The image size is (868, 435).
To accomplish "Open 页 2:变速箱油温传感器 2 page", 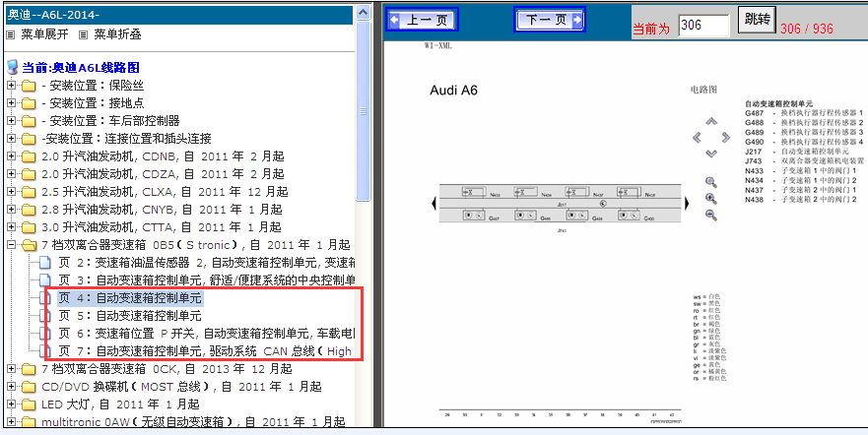I will tap(207, 263).
